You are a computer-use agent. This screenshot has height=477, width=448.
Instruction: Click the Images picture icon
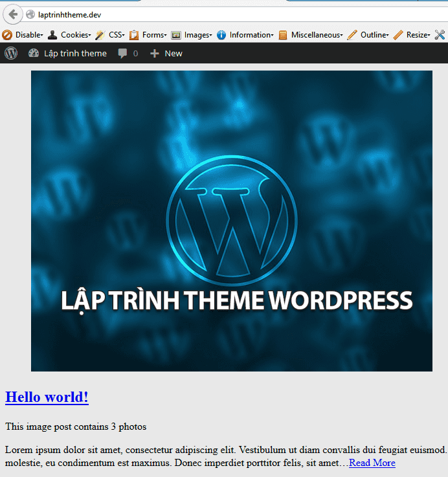tap(176, 36)
